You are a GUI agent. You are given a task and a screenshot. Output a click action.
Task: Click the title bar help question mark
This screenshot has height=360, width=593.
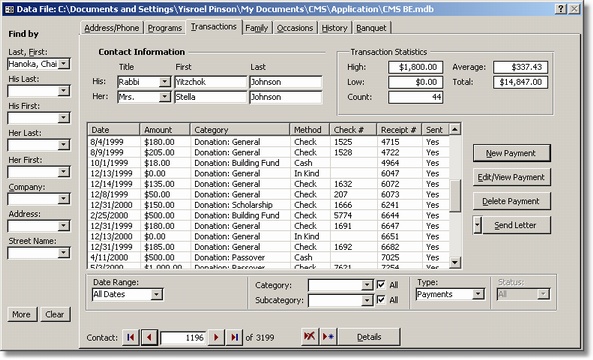[x=561, y=9]
